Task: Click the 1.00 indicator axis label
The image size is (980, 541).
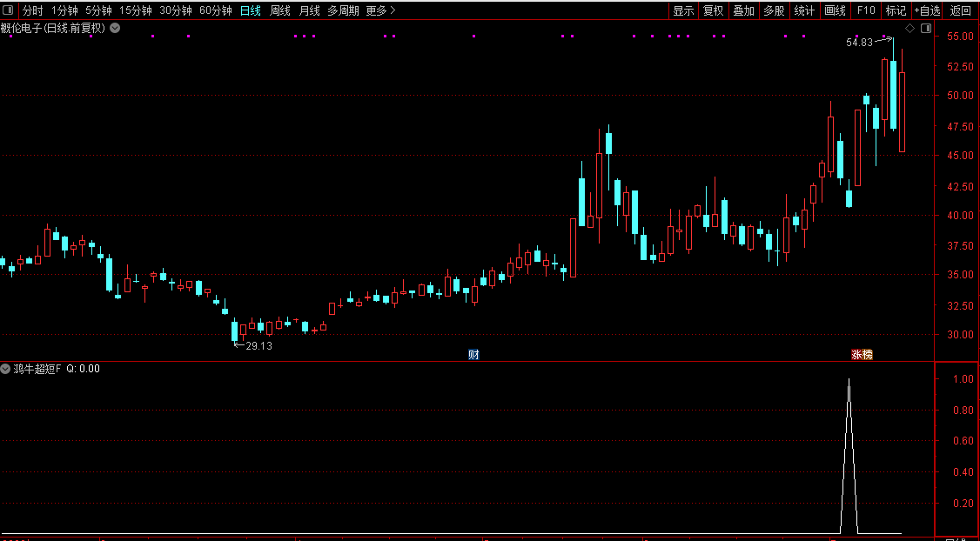Action: [x=963, y=378]
